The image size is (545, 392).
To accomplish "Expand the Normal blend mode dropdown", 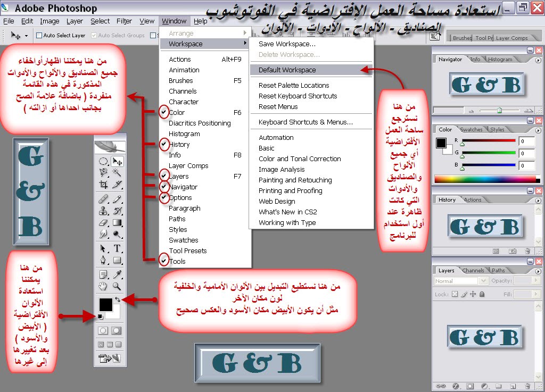I will 483,281.
